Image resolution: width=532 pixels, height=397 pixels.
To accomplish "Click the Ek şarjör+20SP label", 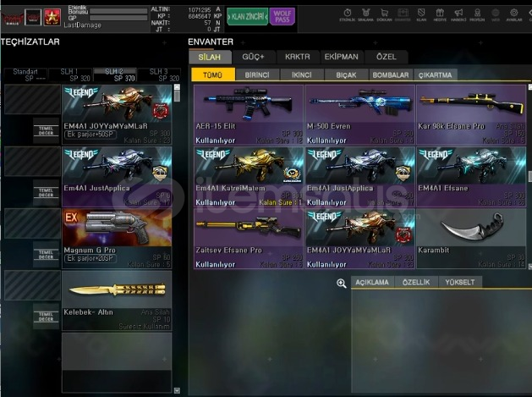I will [90, 258].
